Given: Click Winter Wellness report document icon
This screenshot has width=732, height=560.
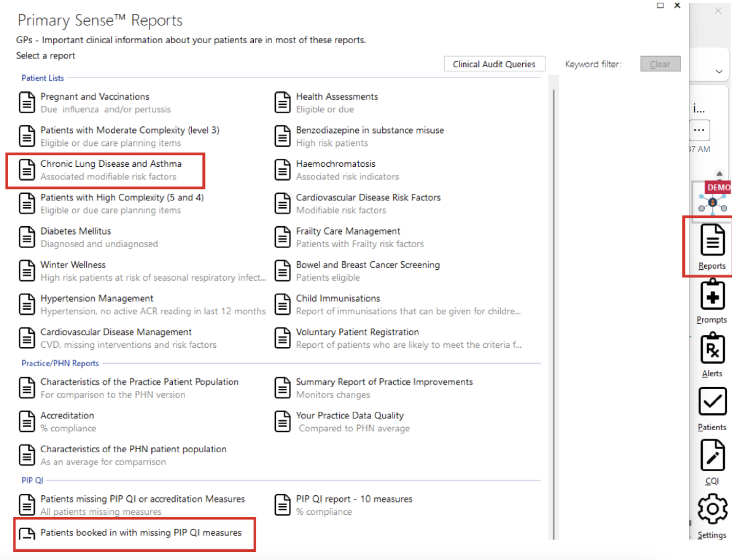Looking at the screenshot, I should 27,270.
